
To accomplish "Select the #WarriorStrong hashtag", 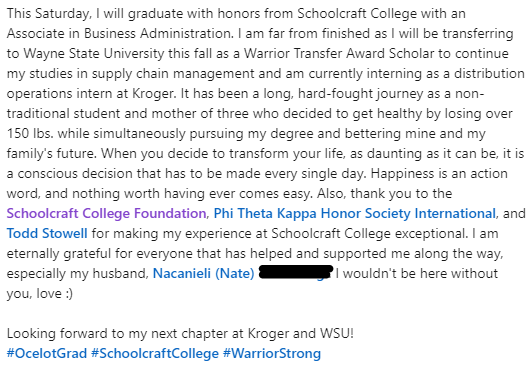I will (272, 353).
